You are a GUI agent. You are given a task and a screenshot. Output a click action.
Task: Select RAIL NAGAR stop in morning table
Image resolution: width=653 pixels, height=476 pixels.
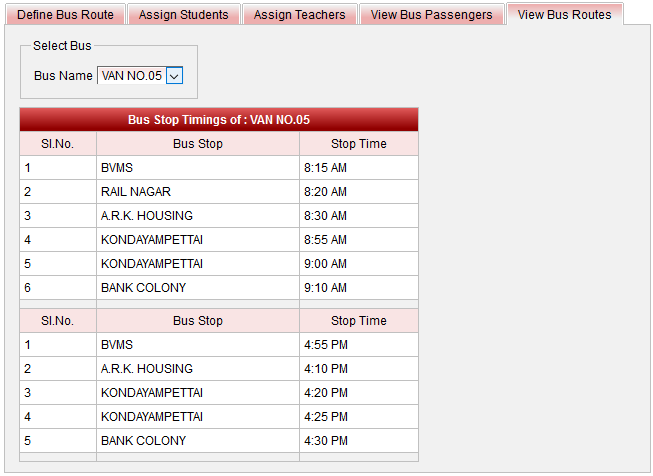136,192
